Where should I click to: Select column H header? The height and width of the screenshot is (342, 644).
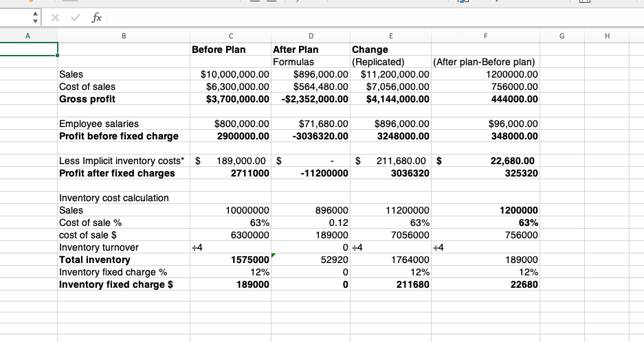[x=607, y=36]
